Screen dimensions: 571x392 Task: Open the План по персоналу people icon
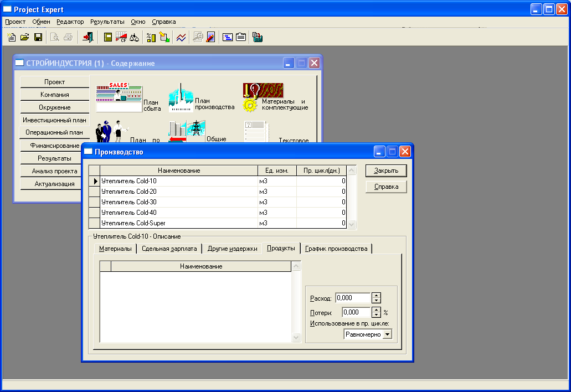(x=112, y=131)
